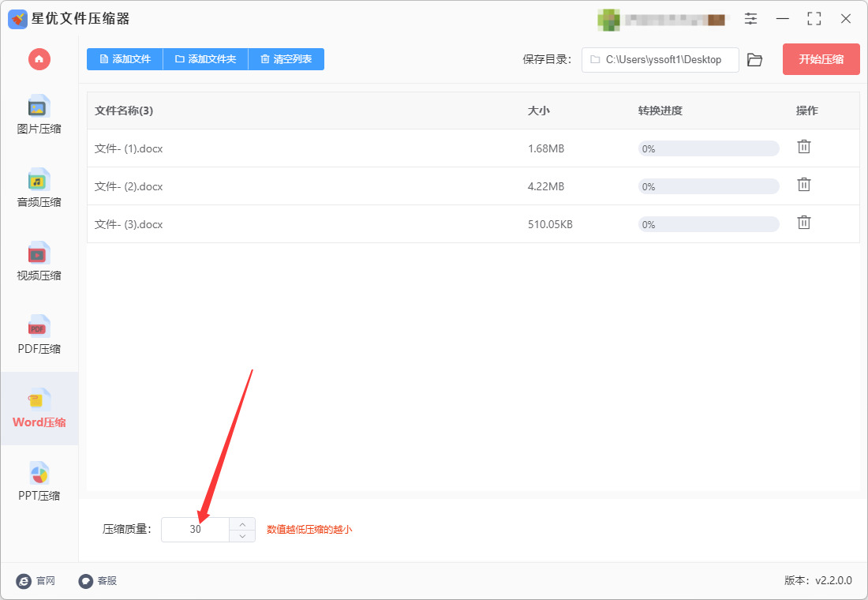Click the pixelated user avatar

[608, 20]
